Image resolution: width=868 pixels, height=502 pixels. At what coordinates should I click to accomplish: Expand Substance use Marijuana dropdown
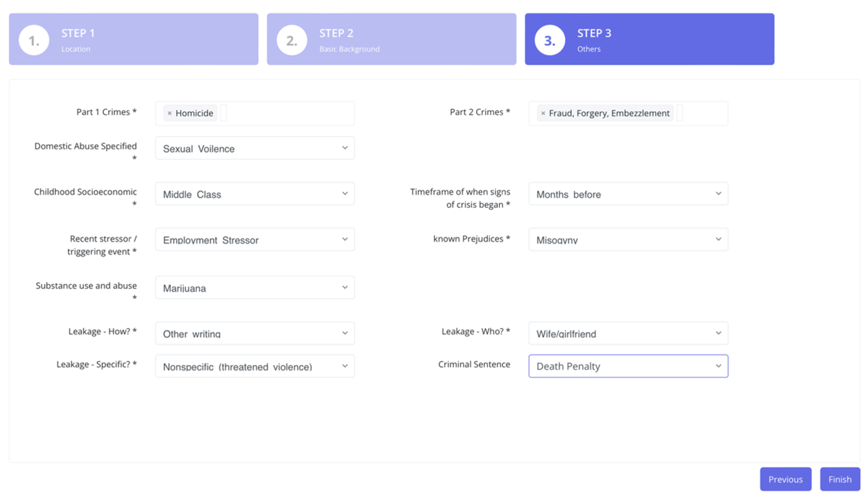pyautogui.click(x=255, y=287)
